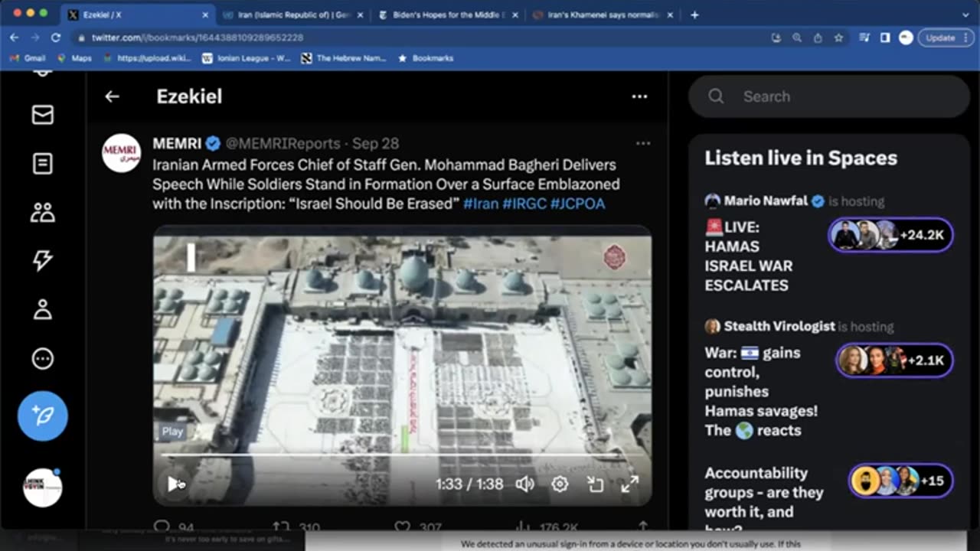Screen dimensions: 980x551
Task: Open MEMRI profile avatar
Action: point(122,153)
